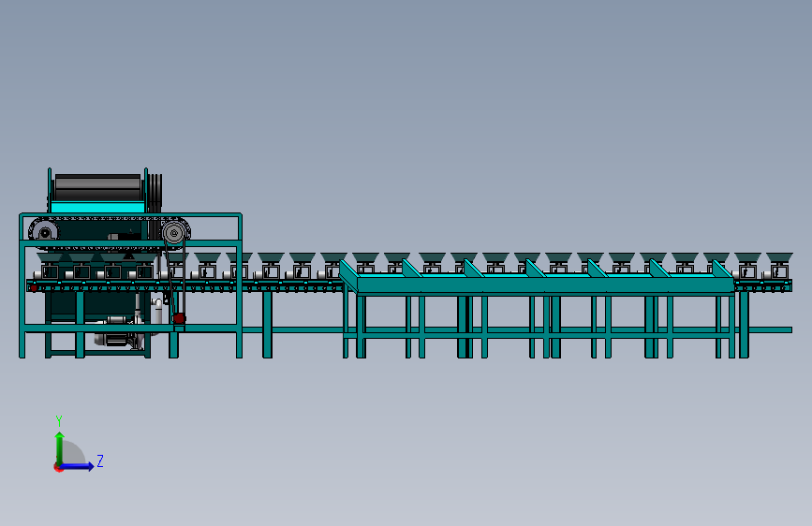
Task: Select the grey belt pulley wheel
Action: point(174,233)
